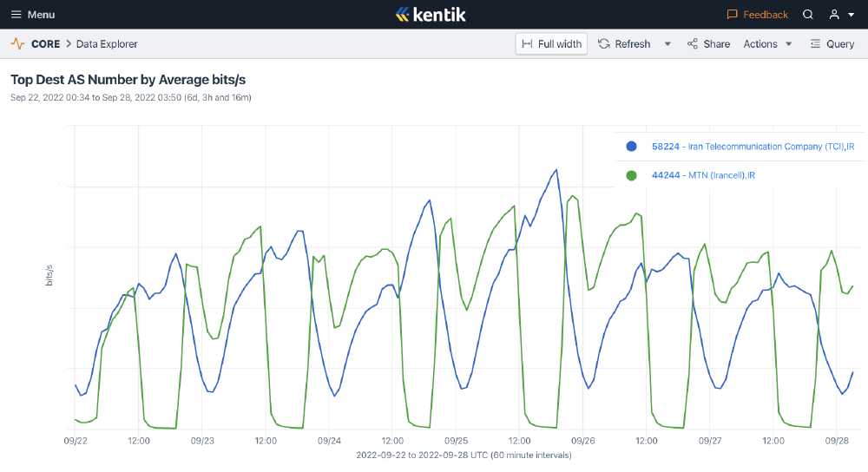The height and width of the screenshot is (472, 868).
Task: Open the search magnifier icon
Action: coord(807,15)
